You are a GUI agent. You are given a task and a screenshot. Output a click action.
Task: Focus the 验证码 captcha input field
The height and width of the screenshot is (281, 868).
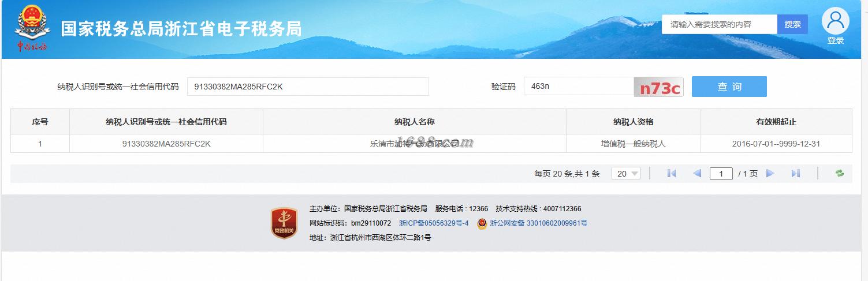click(x=579, y=87)
